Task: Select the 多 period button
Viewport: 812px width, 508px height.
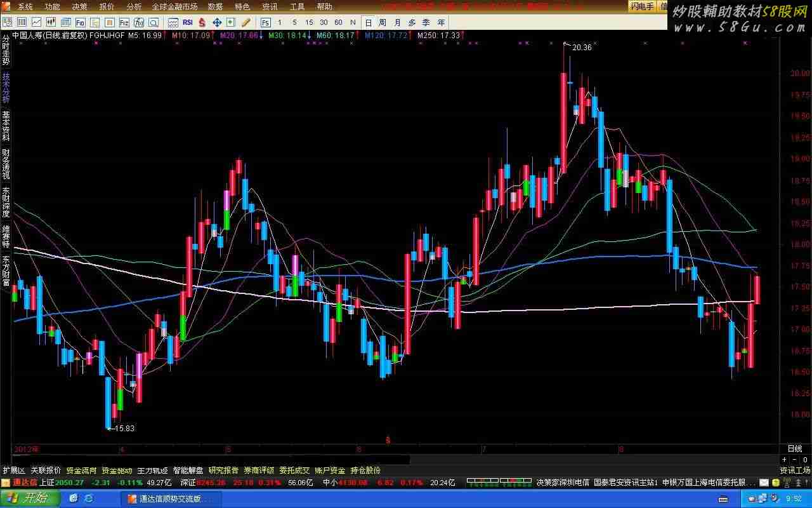Action: (412, 22)
